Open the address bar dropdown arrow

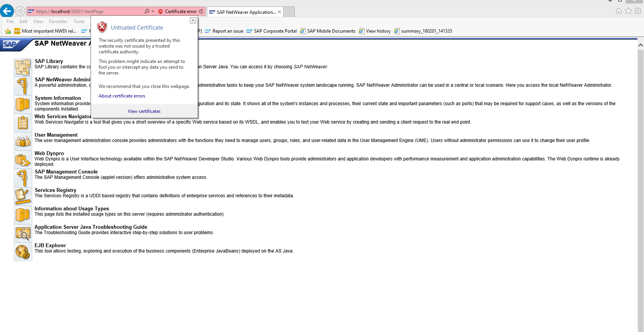click(x=153, y=12)
